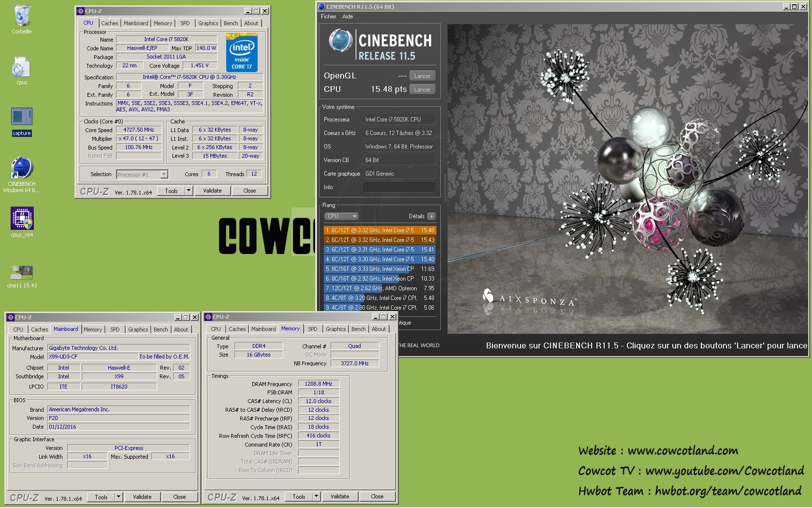Expand the Tools dropdown arrow in the top CPU-Z window
This screenshot has width=812, height=508.
(x=189, y=191)
